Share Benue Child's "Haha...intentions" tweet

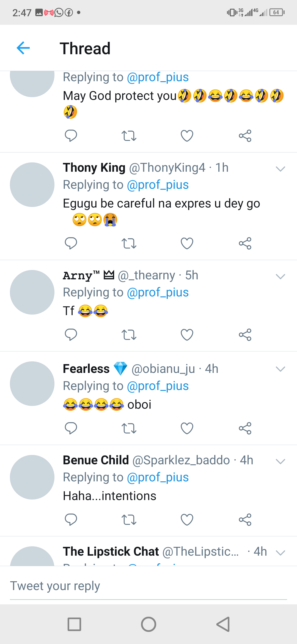(245, 520)
